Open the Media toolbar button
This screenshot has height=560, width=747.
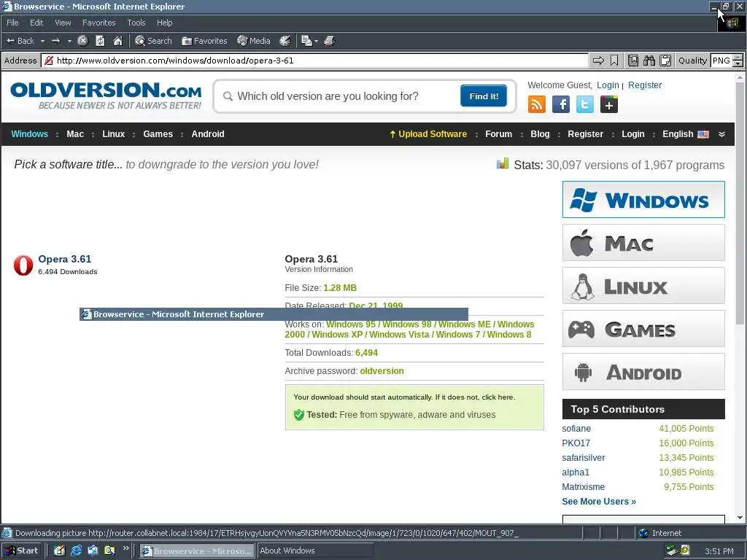tap(254, 41)
